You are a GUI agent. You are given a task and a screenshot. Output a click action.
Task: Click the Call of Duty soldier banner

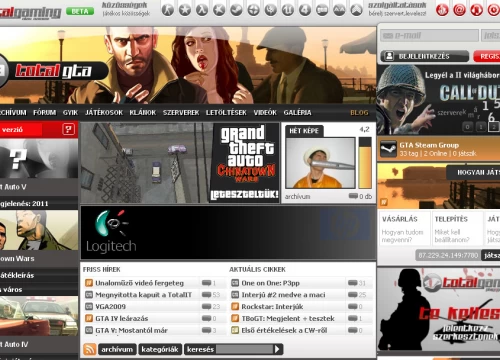[x=438, y=99]
